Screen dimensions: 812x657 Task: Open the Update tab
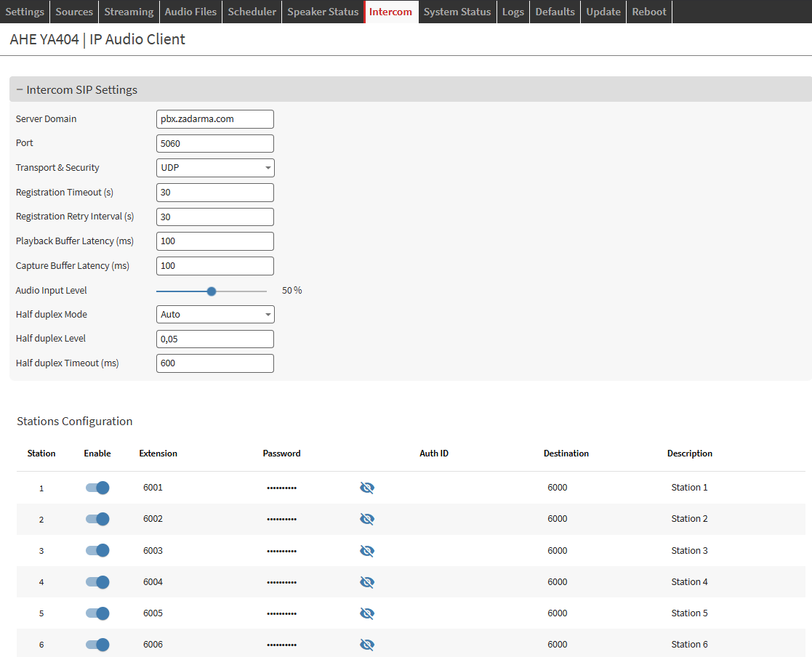tap(603, 12)
